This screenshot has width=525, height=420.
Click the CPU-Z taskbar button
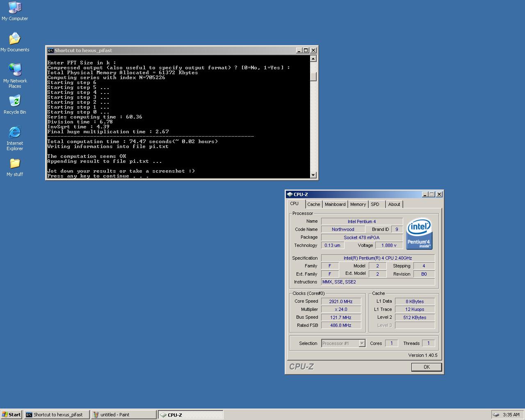pos(191,415)
